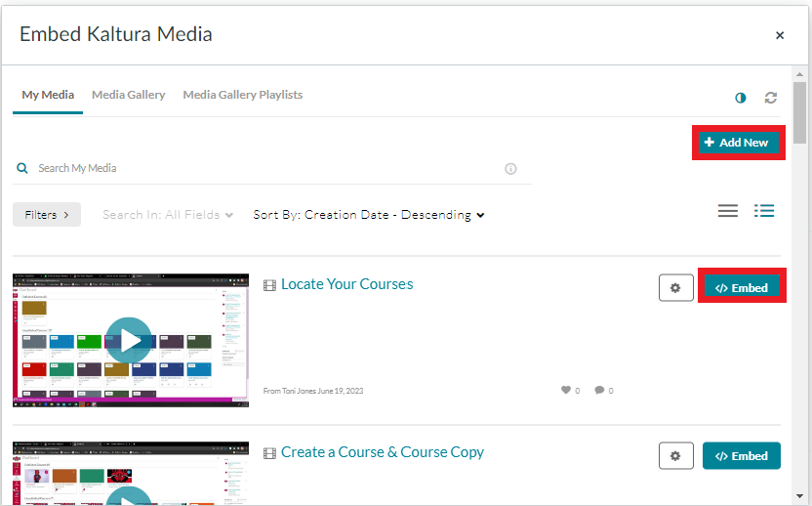Focus the Search My Media field
Image resolution: width=812 pixels, height=506 pixels.
(x=269, y=168)
